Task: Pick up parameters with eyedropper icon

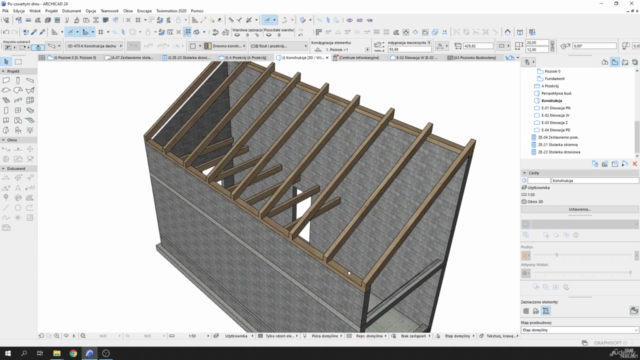Action: (x=34, y=32)
